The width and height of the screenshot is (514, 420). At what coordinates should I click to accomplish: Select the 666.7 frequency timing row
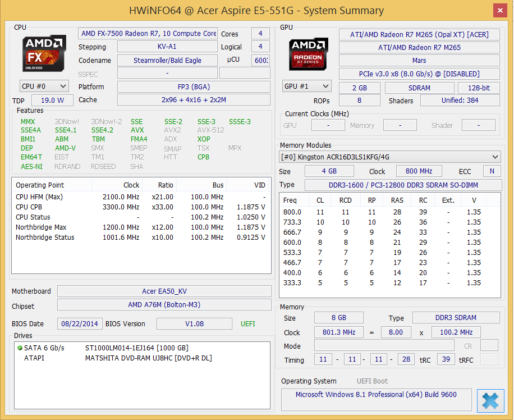tap(390, 232)
